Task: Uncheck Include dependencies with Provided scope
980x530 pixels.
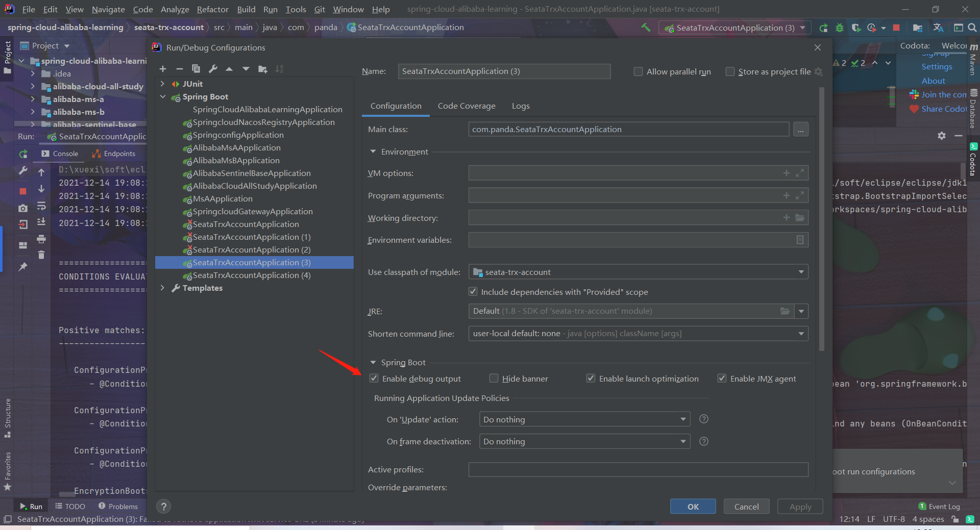Action: pos(473,291)
